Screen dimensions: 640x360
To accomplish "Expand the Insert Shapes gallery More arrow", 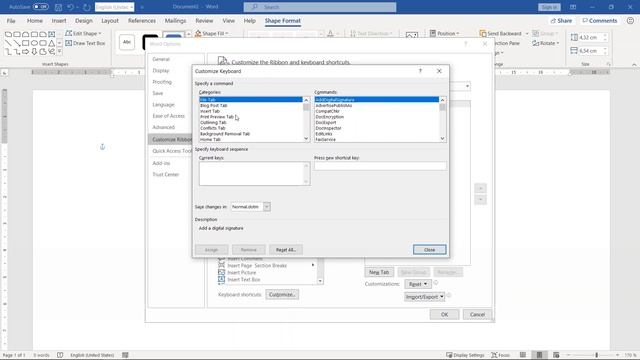I will (60, 51).
